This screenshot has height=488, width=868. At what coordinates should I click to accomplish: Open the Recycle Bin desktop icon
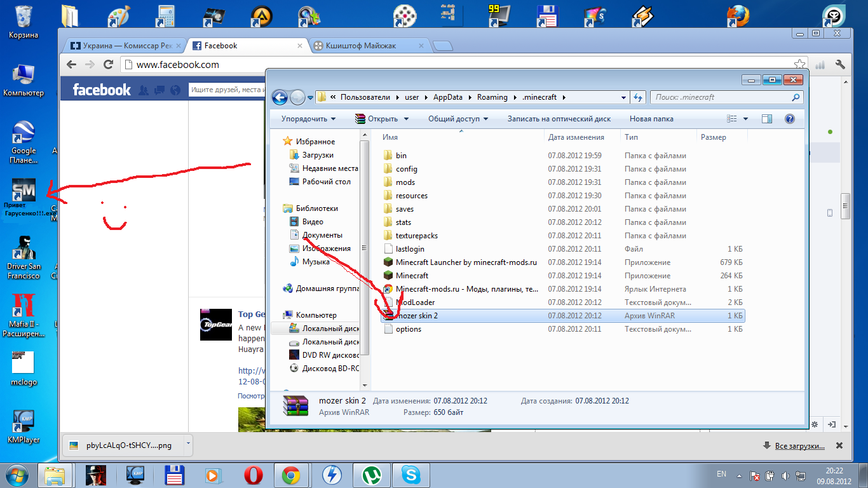click(x=24, y=22)
